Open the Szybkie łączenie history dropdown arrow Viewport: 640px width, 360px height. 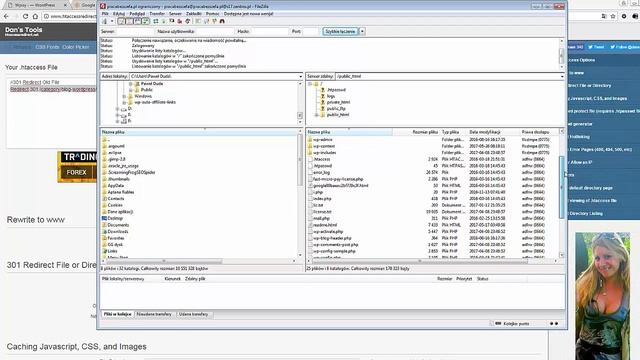pos(362,31)
